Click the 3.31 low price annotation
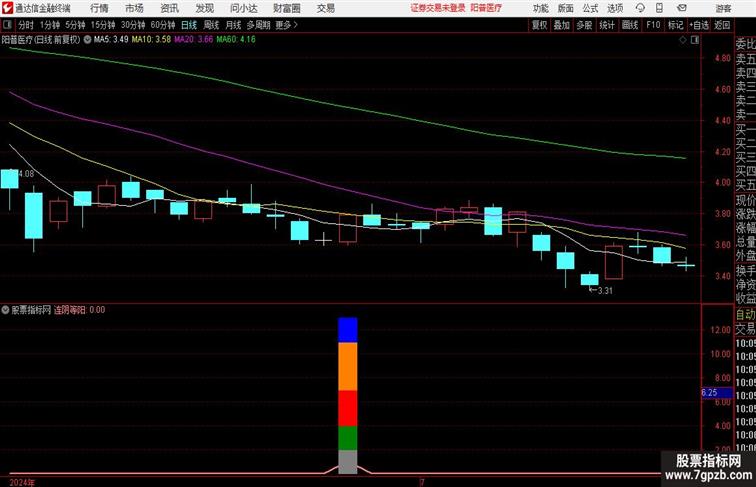Image resolution: width=756 pixels, height=487 pixels. coord(601,290)
